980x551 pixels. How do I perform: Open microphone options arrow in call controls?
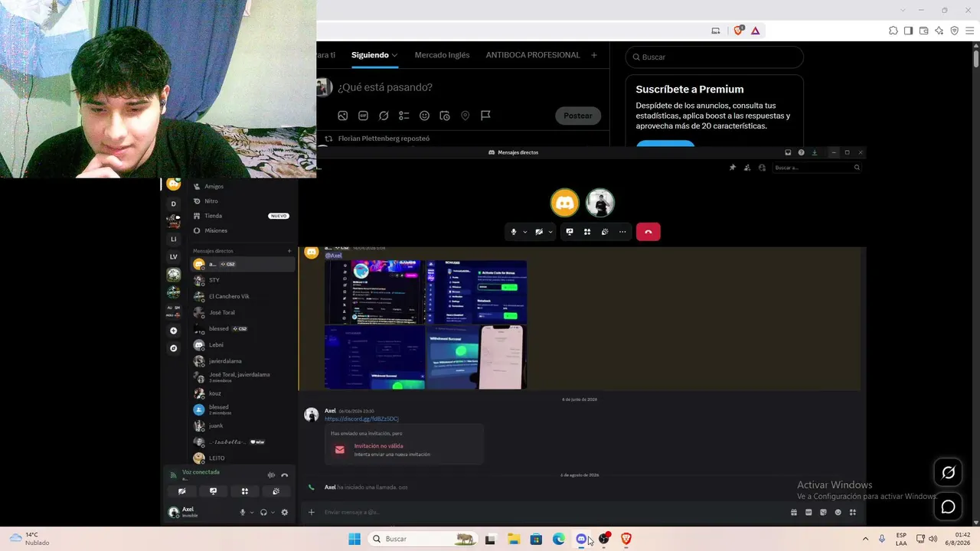click(524, 232)
